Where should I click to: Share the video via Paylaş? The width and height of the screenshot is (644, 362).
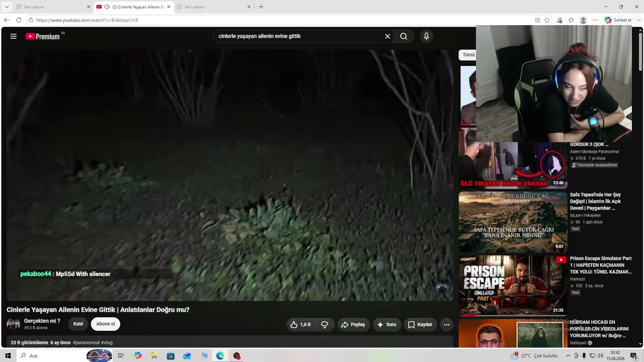coord(353,325)
